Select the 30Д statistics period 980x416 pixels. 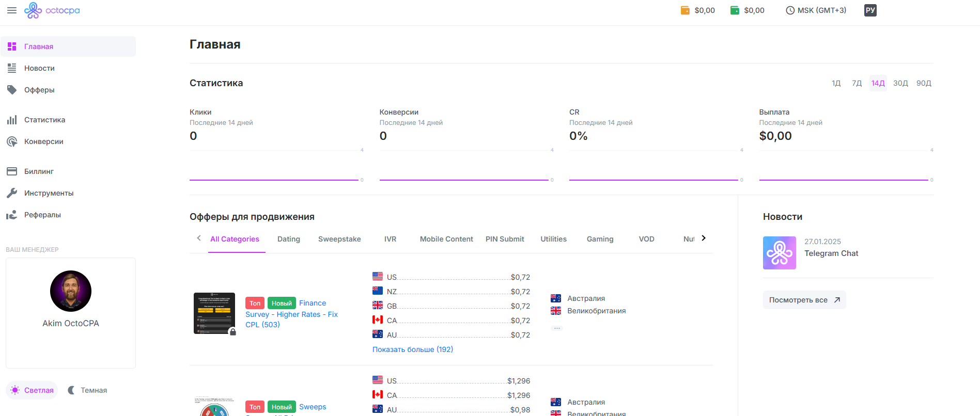pos(900,83)
